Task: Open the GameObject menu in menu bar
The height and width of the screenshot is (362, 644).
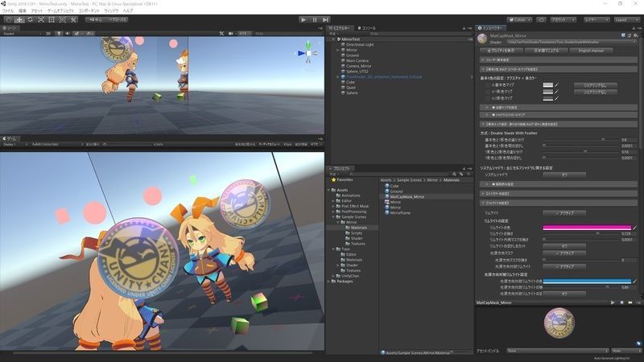Action: 64,10
